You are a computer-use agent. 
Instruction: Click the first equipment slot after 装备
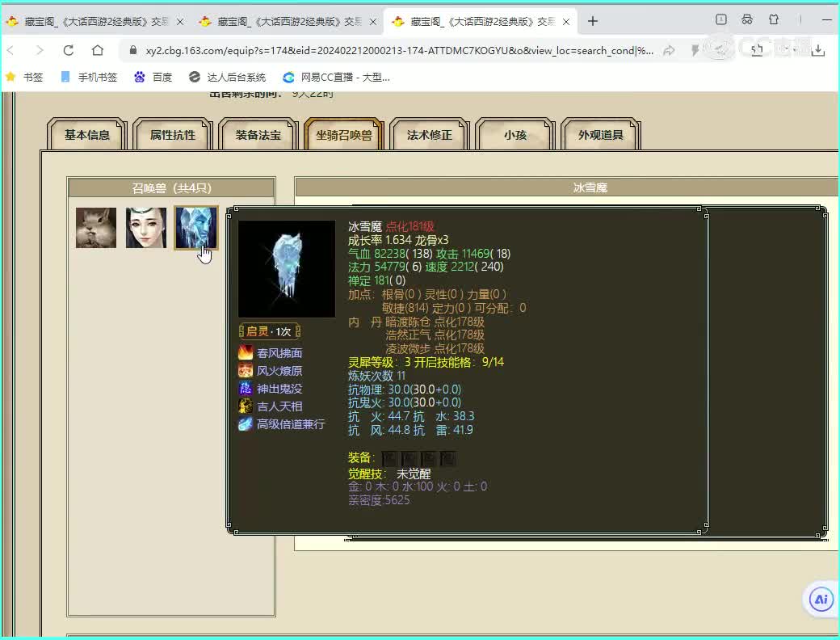[389, 457]
